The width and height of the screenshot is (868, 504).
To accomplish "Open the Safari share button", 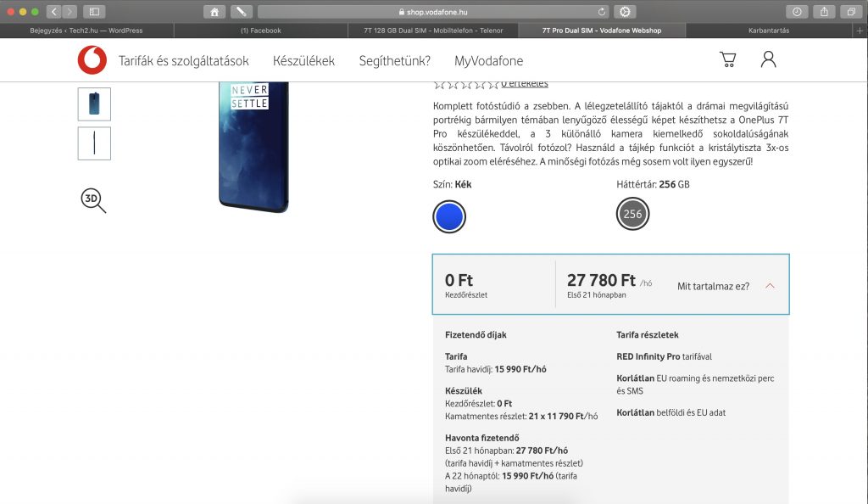I will (824, 12).
